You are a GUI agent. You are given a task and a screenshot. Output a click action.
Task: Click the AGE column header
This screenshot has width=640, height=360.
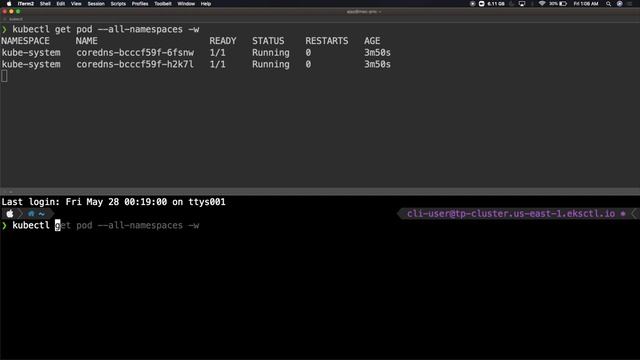click(372, 41)
